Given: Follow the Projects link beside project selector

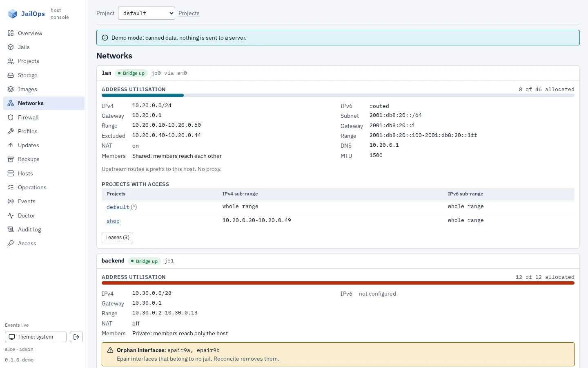Looking at the screenshot, I should click(x=189, y=13).
